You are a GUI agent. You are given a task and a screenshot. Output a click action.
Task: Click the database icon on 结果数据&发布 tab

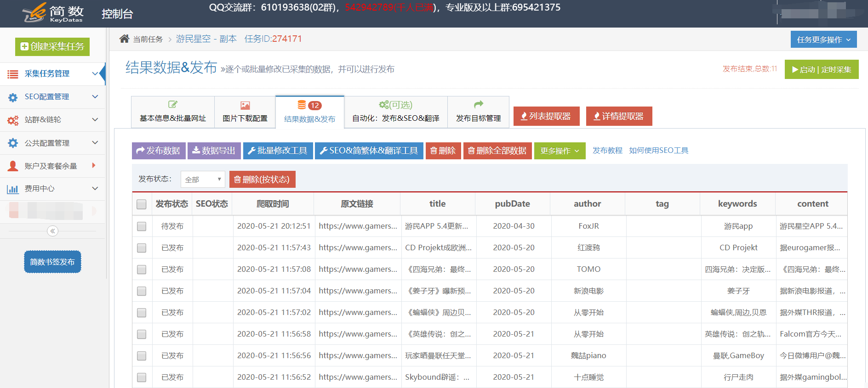[x=302, y=105]
